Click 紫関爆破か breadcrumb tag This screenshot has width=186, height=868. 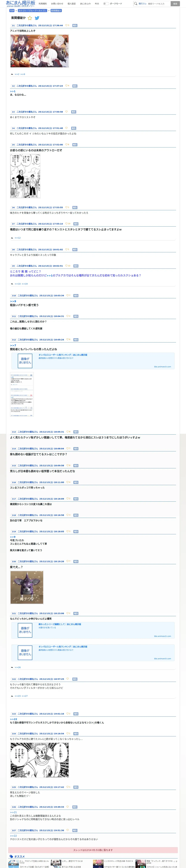[x=56, y=10]
